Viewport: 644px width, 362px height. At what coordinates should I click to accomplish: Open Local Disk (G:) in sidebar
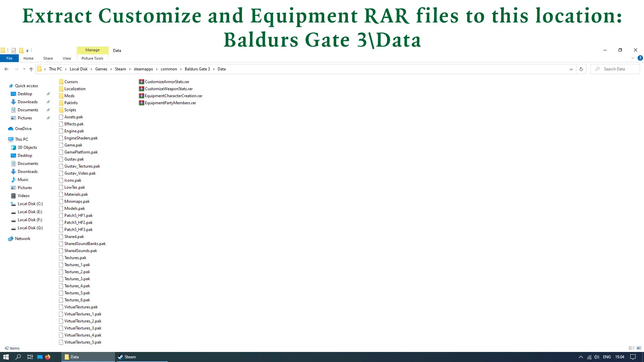point(30,228)
